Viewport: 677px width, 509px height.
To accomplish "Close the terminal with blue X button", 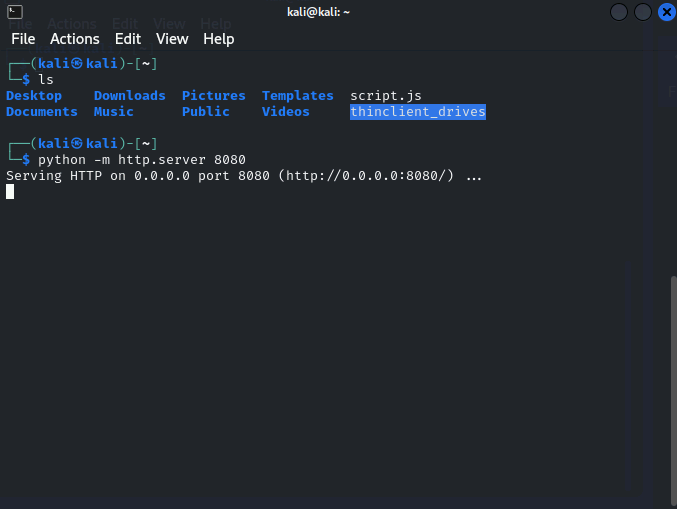I will click(667, 12).
